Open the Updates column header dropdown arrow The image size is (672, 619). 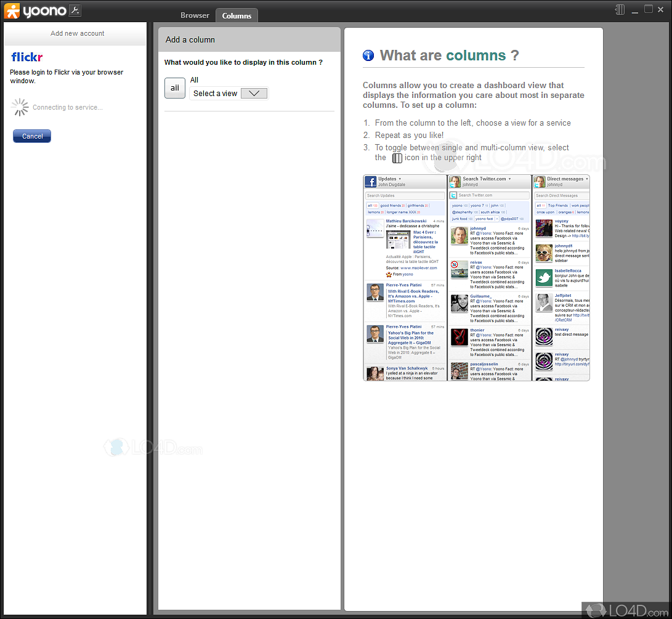399,179
